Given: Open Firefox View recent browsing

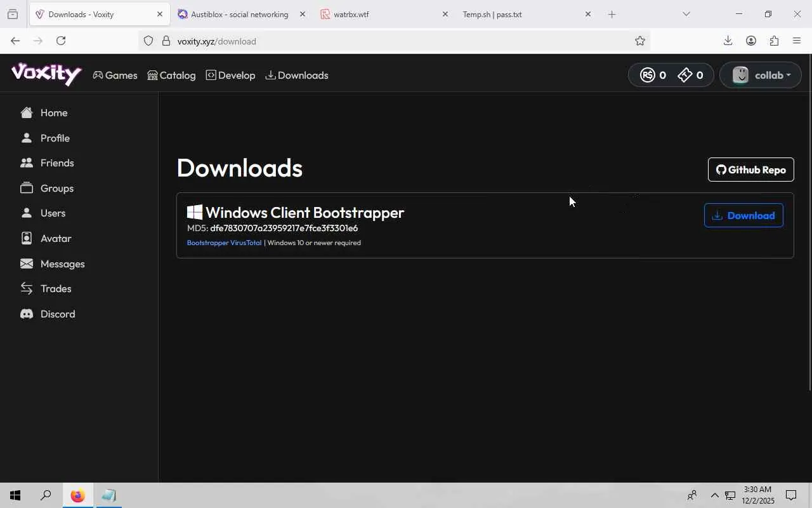Looking at the screenshot, I should coord(13,14).
